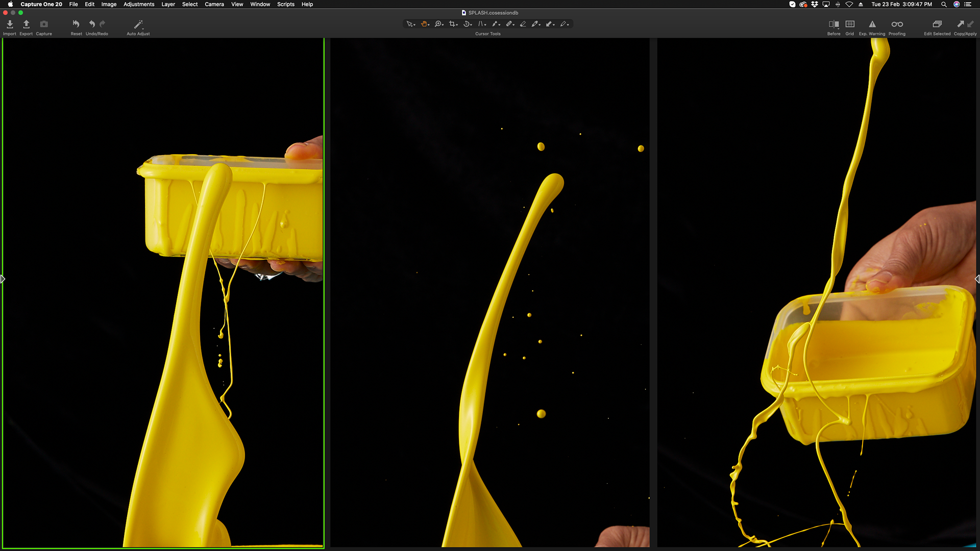
Task: Click the Import toolbar icon
Action: (x=10, y=24)
